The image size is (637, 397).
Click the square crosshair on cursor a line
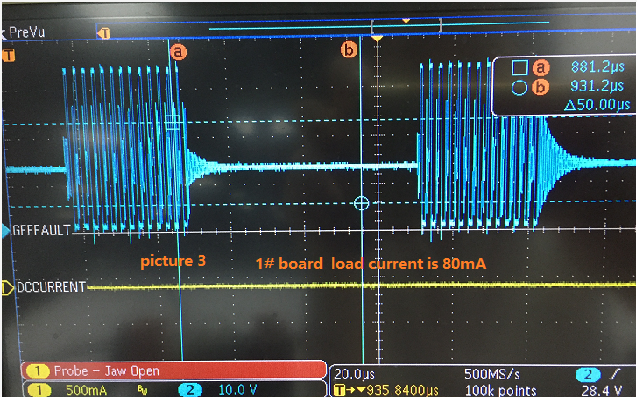point(173,122)
